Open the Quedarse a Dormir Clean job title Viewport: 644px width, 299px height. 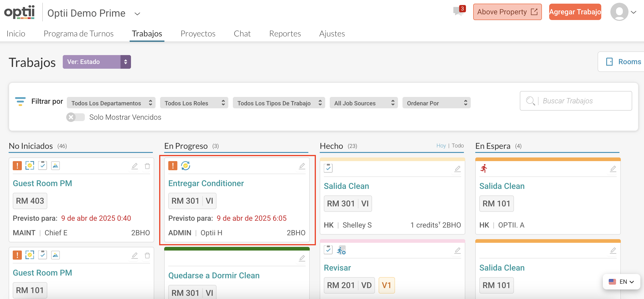pyautogui.click(x=214, y=275)
